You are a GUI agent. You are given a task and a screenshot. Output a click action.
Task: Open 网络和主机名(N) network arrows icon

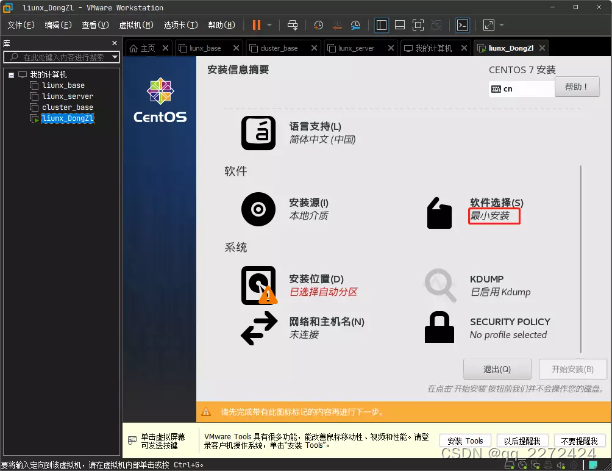click(259, 328)
